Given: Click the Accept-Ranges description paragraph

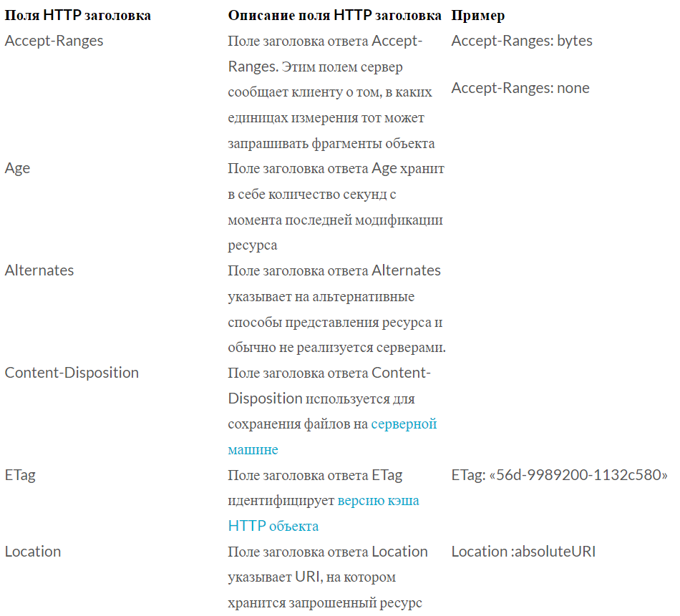Looking at the screenshot, I should pyautogui.click(x=331, y=92).
